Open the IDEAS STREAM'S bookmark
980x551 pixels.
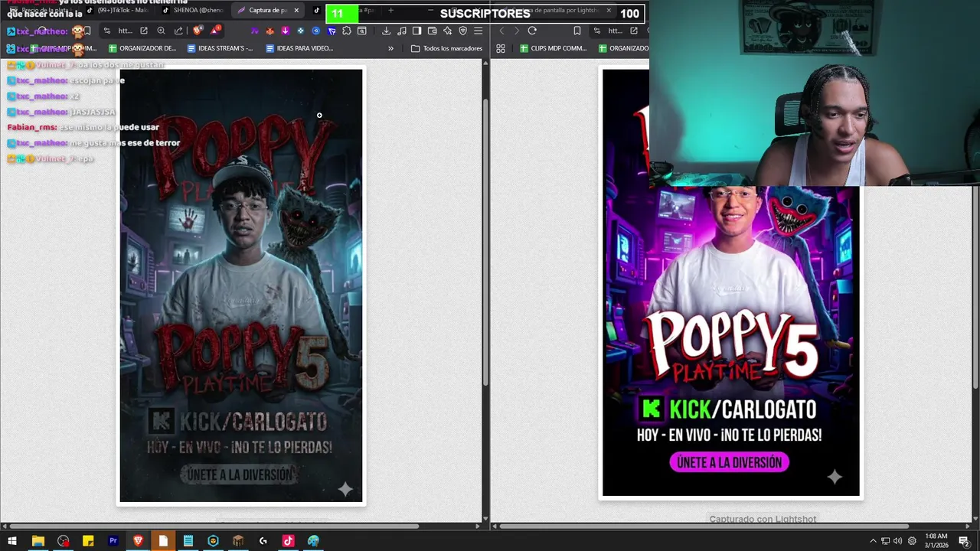point(220,48)
